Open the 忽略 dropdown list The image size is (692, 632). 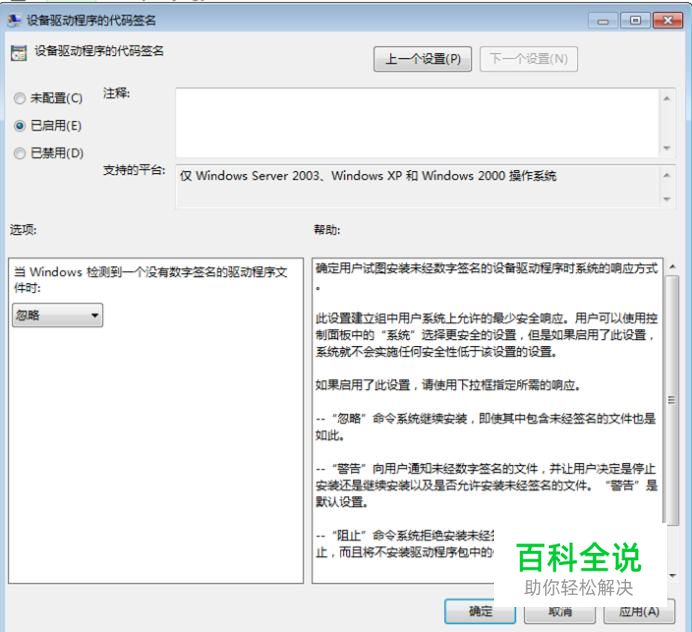(57, 315)
